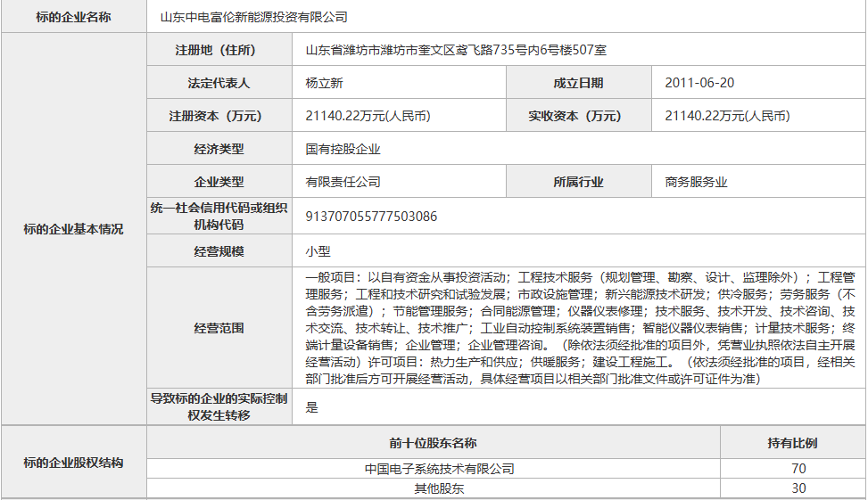Click the 有限责任公司 enterprise type value

[x=343, y=182]
